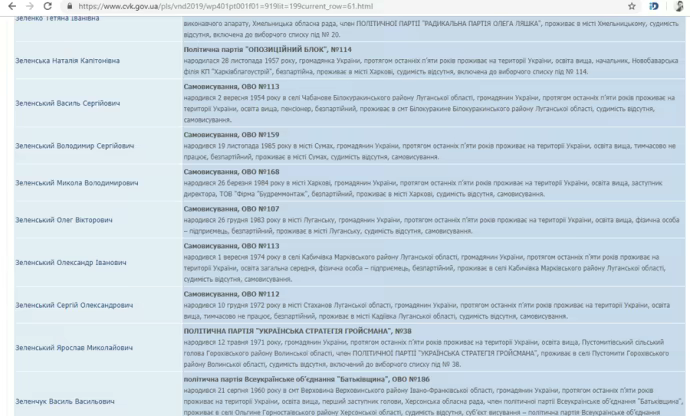
Task: Click the Самовисування ОВО №159 heading
Action: (230, 133)
